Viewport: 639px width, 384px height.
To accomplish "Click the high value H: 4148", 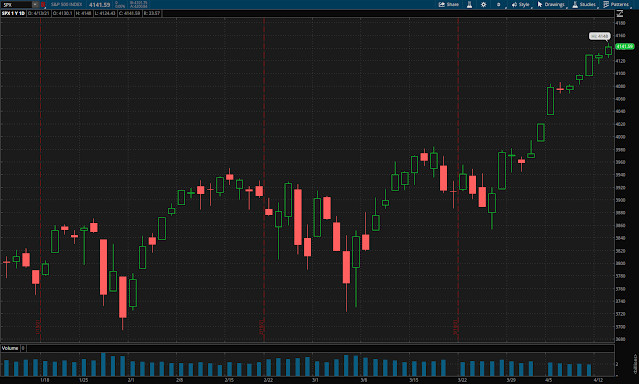I will pyautogui.click(x=84, y=13).
